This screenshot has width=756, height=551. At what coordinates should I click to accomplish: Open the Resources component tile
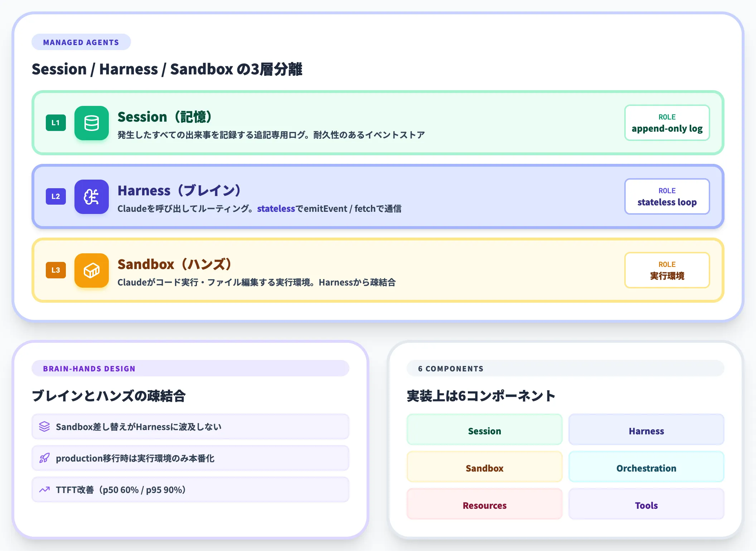(x=485, y=504)
